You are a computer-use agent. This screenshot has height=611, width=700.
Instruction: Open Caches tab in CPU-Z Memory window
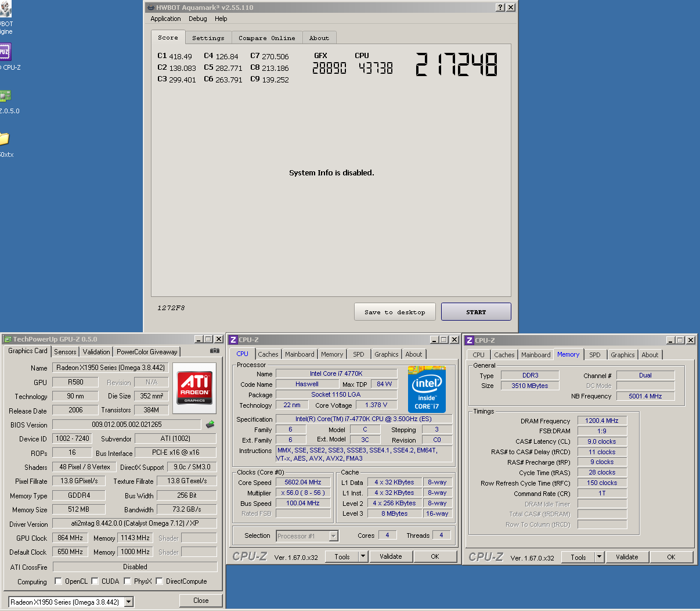[x=504, y=355]
